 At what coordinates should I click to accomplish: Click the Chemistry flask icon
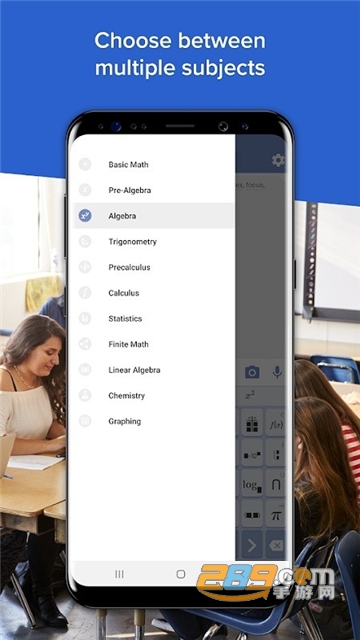point(85,396)
